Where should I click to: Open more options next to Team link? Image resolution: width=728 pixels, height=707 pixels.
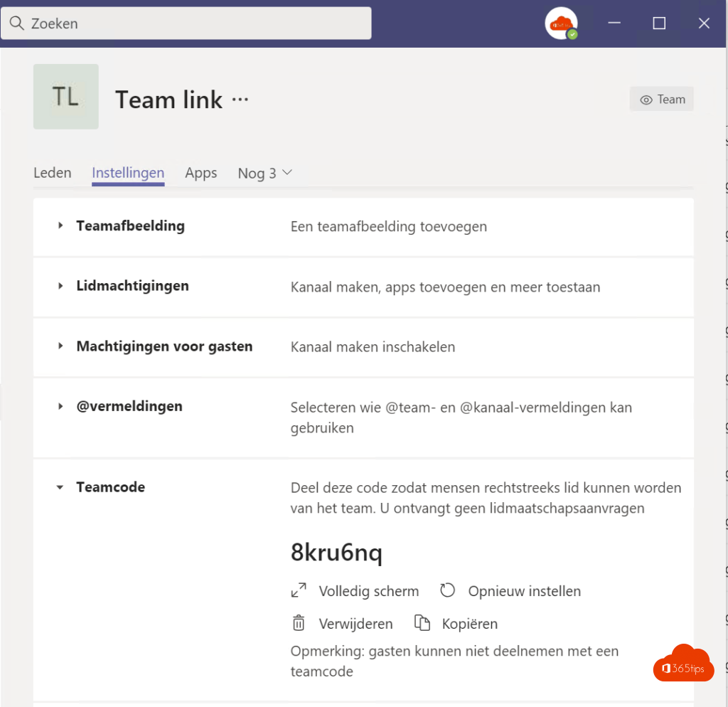click(x=240, y=100)
